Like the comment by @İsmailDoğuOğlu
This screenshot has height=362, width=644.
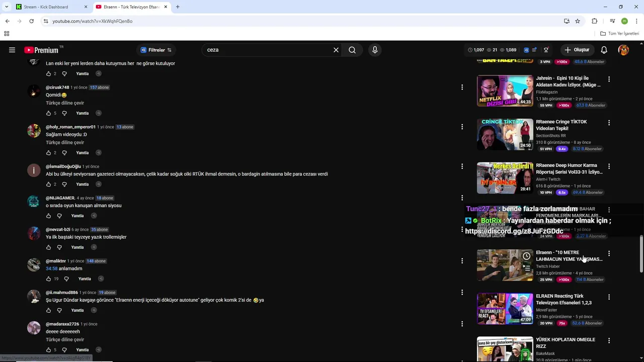[x=48, y=184]
